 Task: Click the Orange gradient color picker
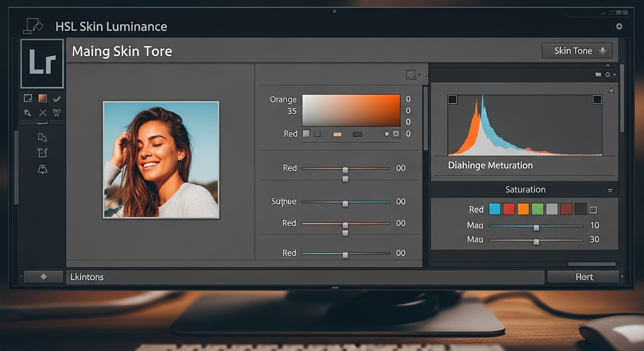351,111
